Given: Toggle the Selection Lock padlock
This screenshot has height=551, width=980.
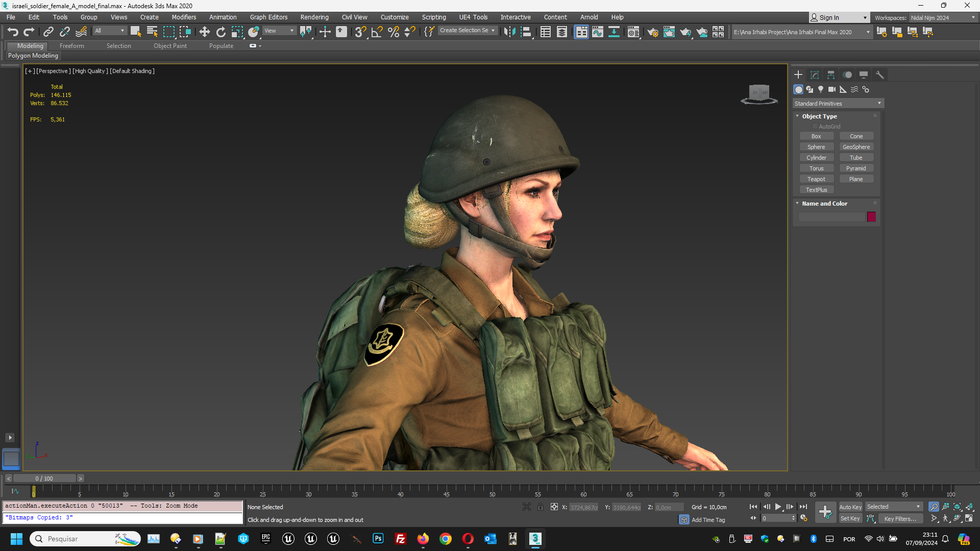Looking at the screenshot, I should [x=540, y=507].
